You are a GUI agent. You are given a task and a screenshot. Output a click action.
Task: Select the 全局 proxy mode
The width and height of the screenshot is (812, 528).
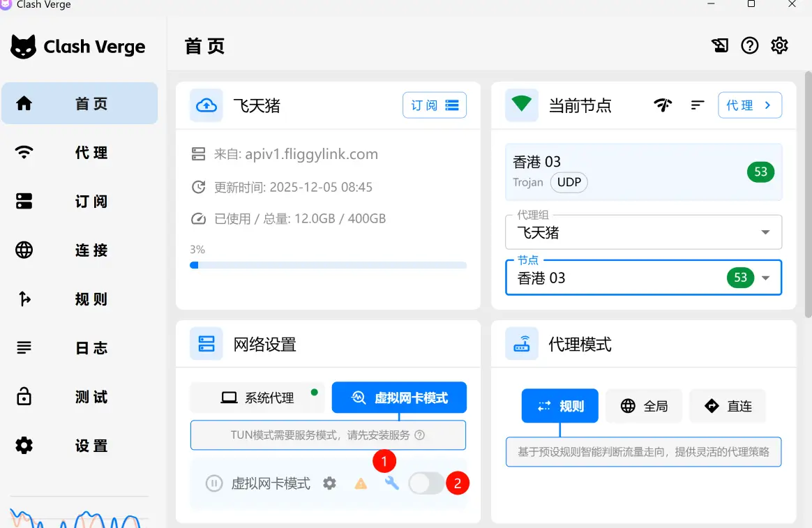644,406
